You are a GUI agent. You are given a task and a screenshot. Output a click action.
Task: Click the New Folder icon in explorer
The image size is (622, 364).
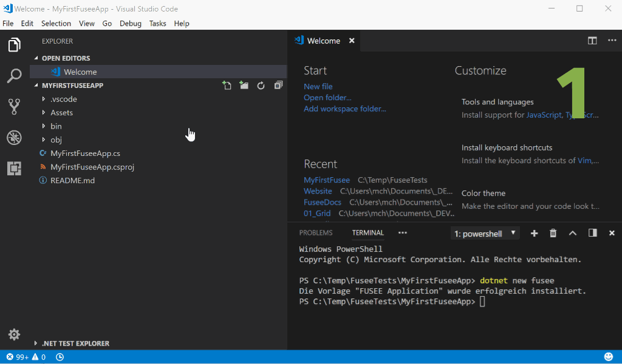[x=244, y=85]
